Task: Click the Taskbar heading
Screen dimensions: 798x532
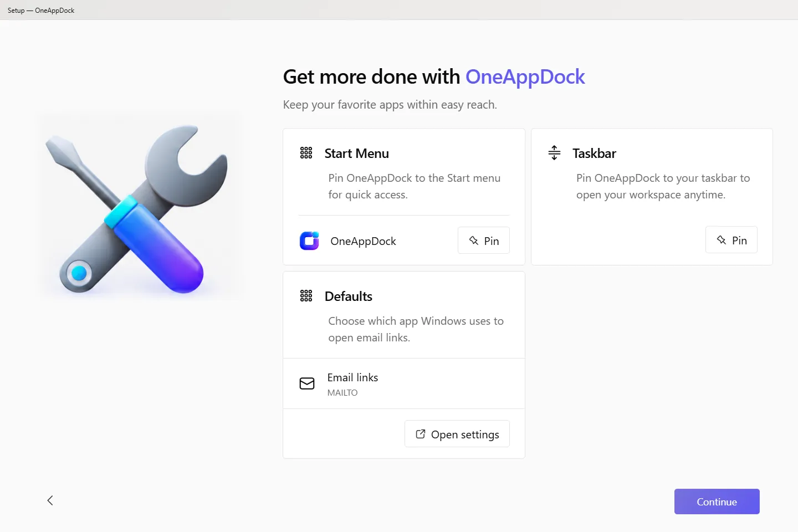Action: (x=594, y=154)
